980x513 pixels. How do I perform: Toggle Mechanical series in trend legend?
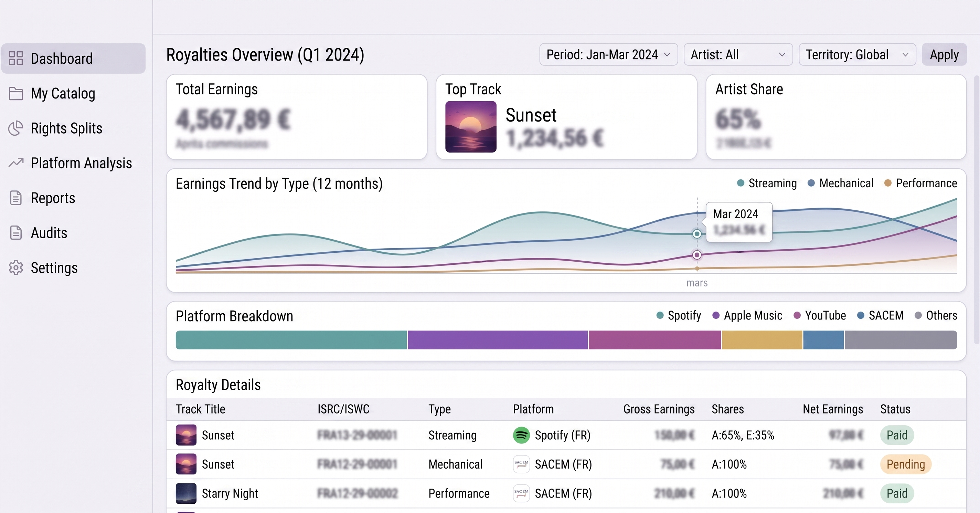[840, 183]
